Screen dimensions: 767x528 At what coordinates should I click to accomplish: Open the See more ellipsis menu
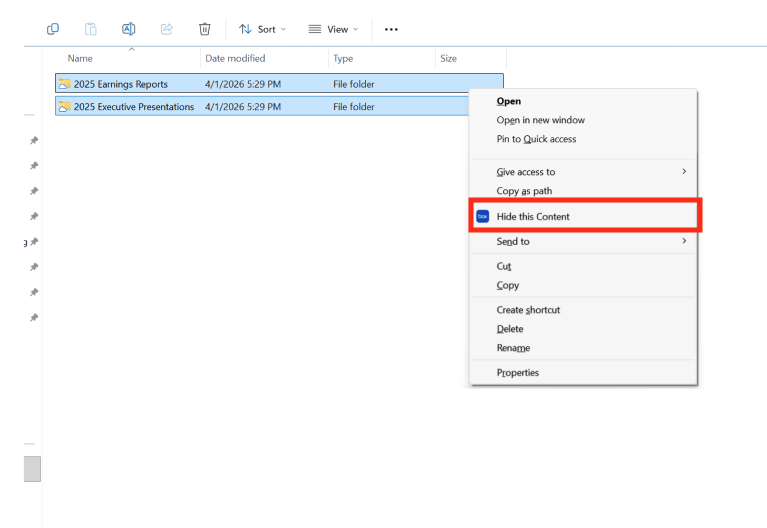[x=391, y=29]
